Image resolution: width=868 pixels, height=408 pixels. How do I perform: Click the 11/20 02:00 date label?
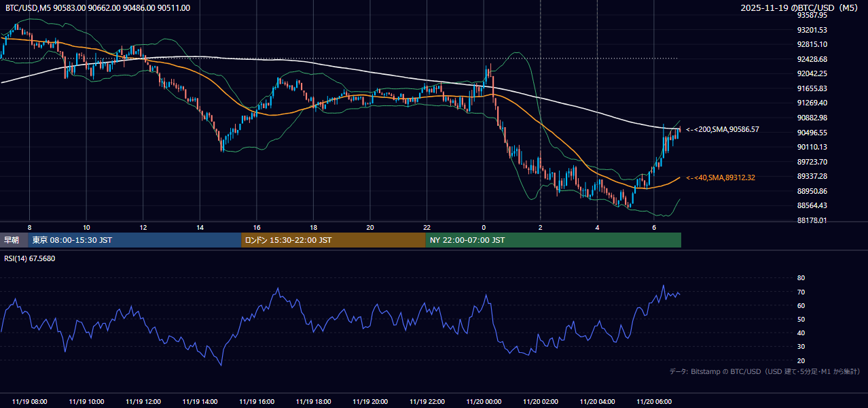pyautogui.click(x=541, y=402)
